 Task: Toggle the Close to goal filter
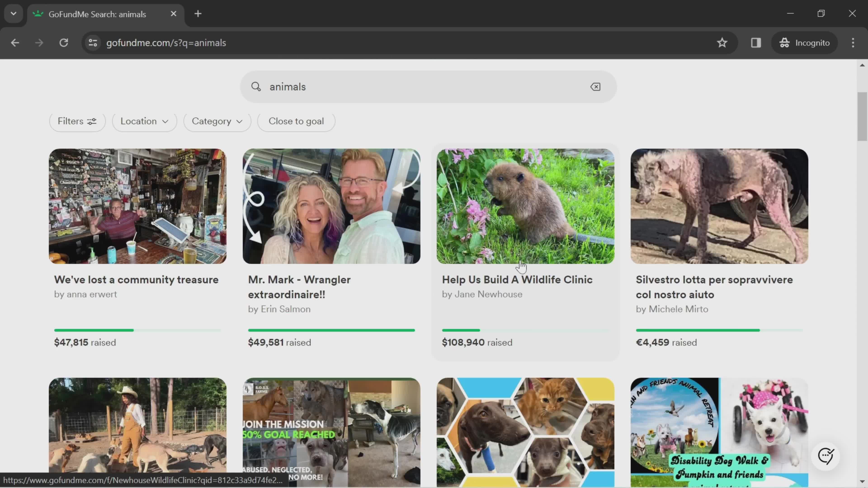(296, 121)
